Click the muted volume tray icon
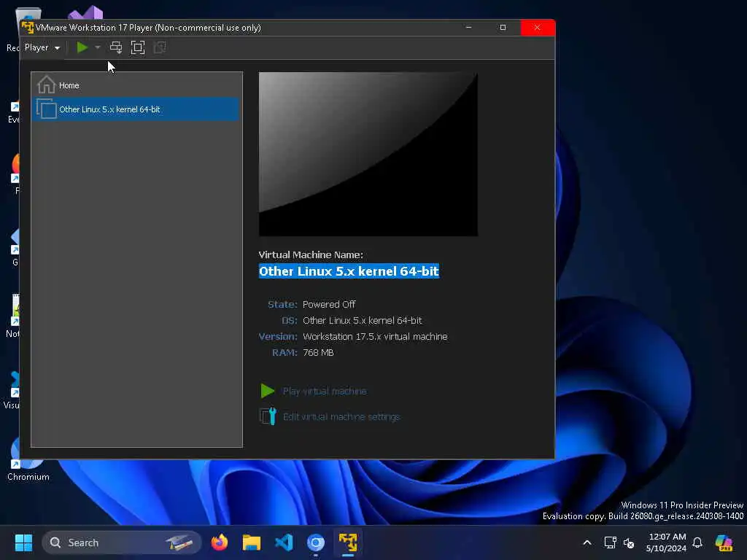Viewport: 747px width, 560px height. [629, 542]
